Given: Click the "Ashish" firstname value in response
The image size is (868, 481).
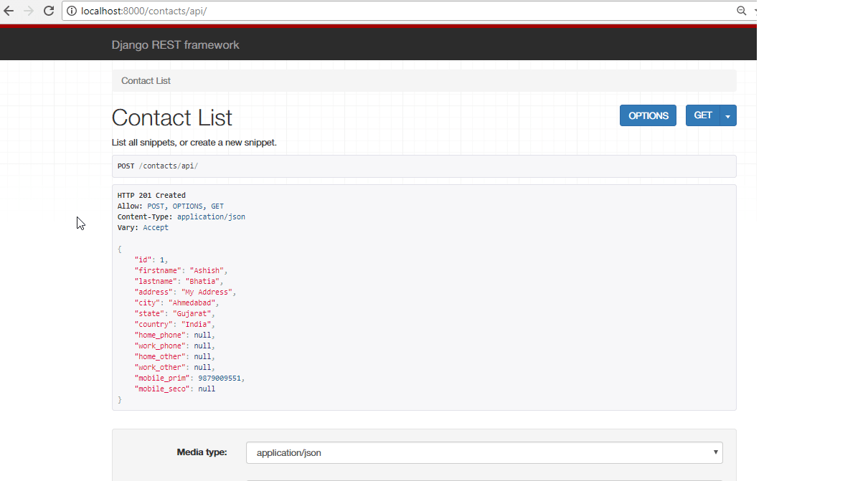Looking at the screenshot, I should [x=207, y=271].
